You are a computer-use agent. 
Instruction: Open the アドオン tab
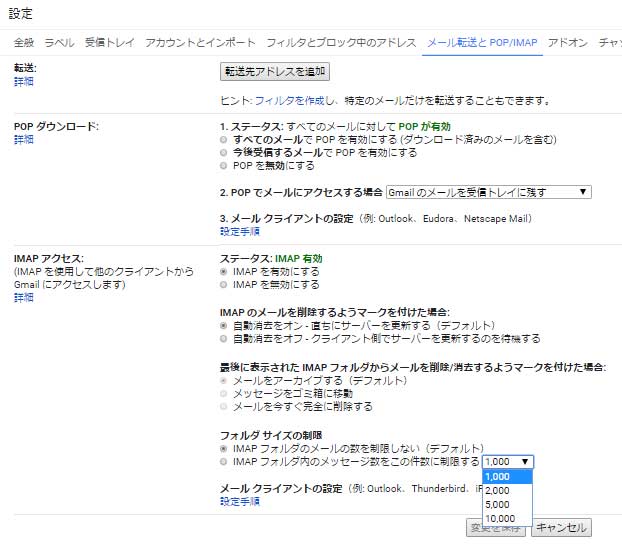569,43
